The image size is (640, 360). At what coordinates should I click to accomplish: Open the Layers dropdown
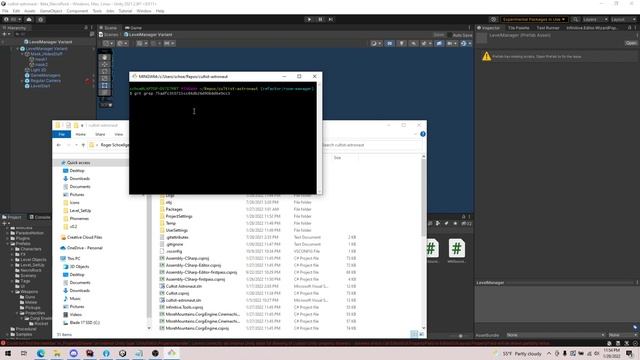click(595, 19)
